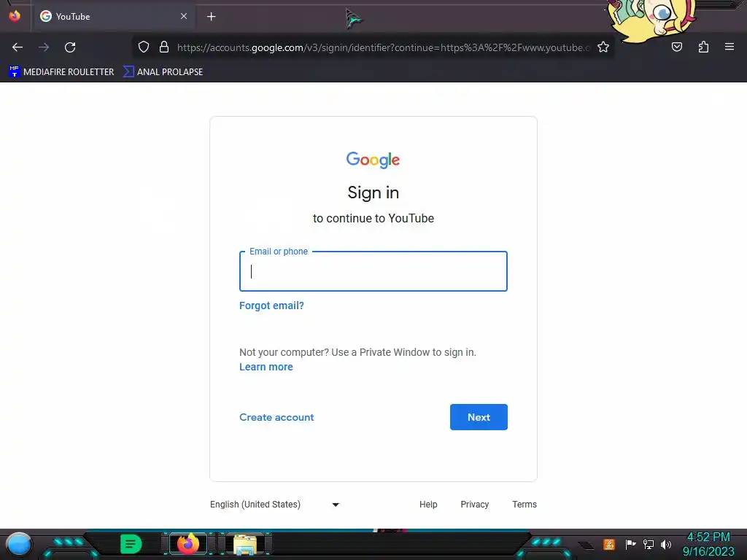Reload the page with refresh icon
The width and height of the screenshot is (747, 560).
click(x=70, y=47)
